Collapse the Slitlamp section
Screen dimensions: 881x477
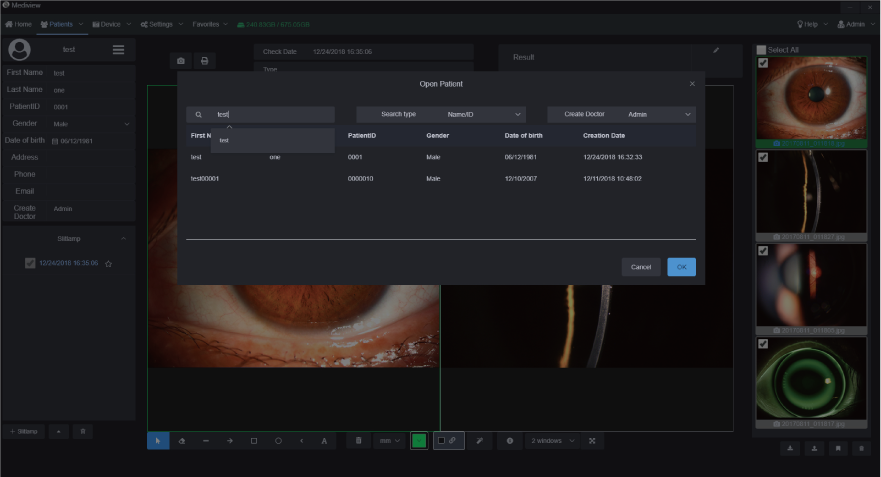(x=123, y=239)
